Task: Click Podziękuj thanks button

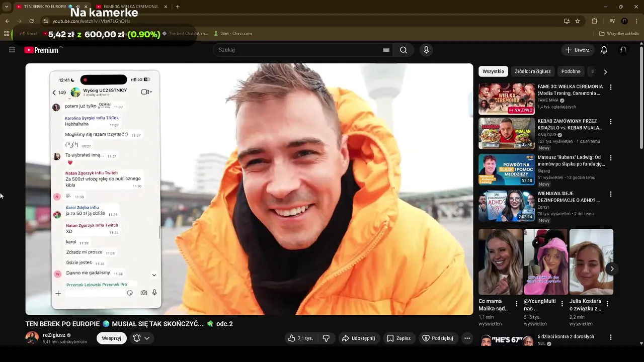Action: [438, 338]
